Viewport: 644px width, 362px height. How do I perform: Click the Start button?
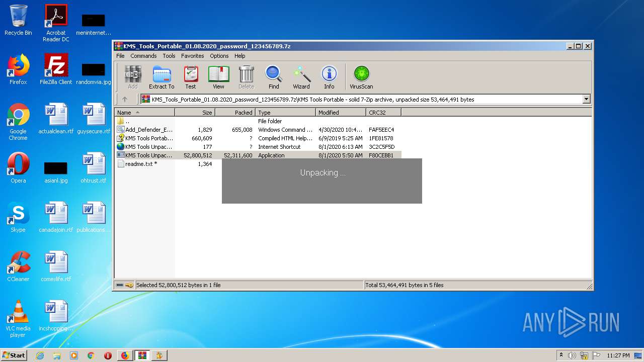14,355
